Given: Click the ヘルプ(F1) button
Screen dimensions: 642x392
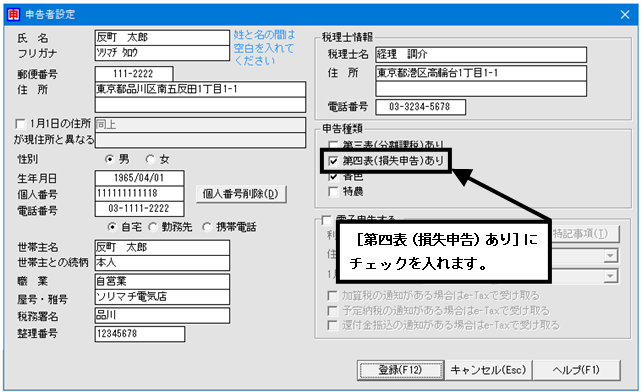Looking at the screenshot, I should [576, 370].
